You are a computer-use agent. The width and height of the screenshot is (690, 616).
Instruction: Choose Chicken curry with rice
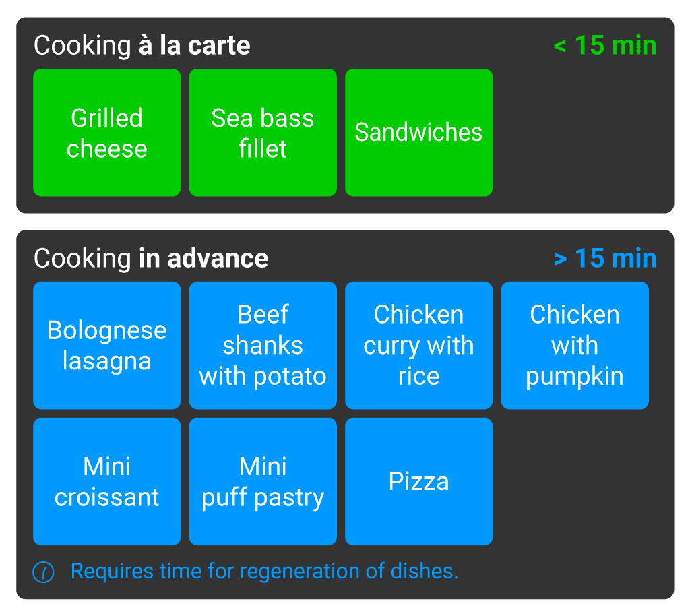[x=418, y=345]
